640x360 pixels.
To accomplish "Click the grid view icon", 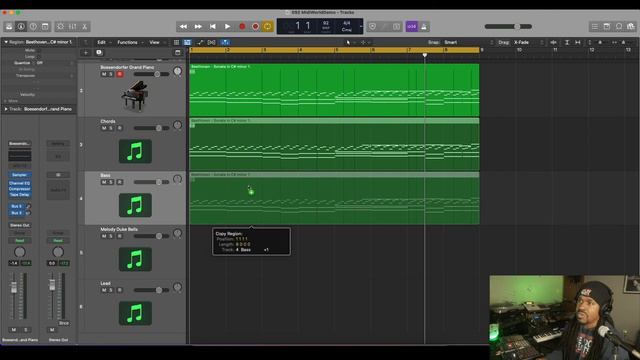I will point(176,42).
